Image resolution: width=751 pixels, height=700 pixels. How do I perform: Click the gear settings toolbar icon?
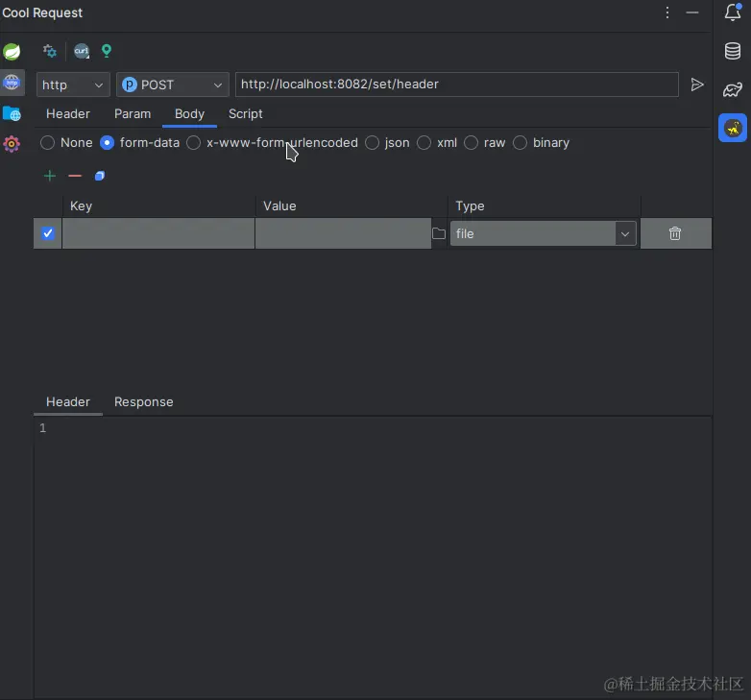[x=50, y=51]
